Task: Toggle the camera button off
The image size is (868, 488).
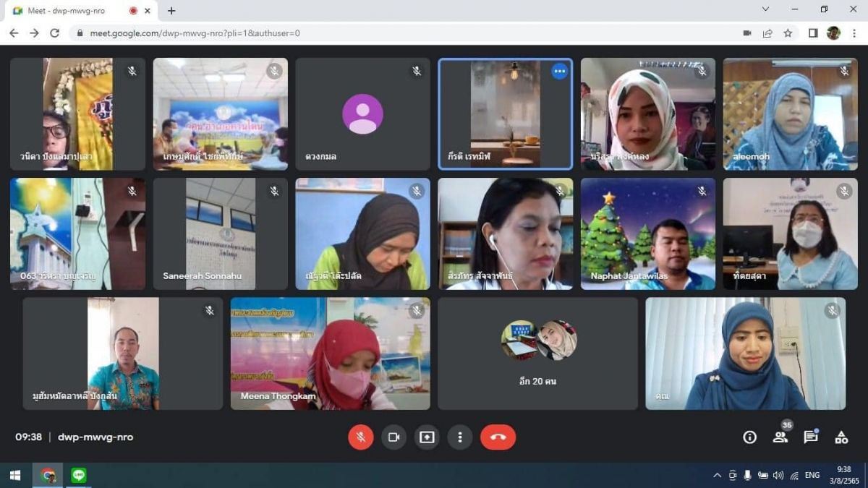Action: [393, 437]
